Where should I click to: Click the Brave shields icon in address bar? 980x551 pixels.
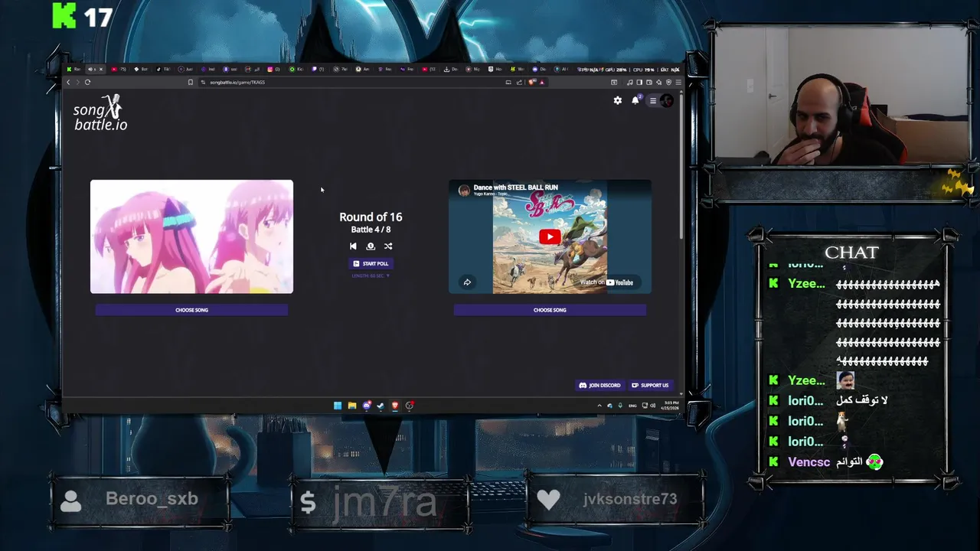point(531,82)
